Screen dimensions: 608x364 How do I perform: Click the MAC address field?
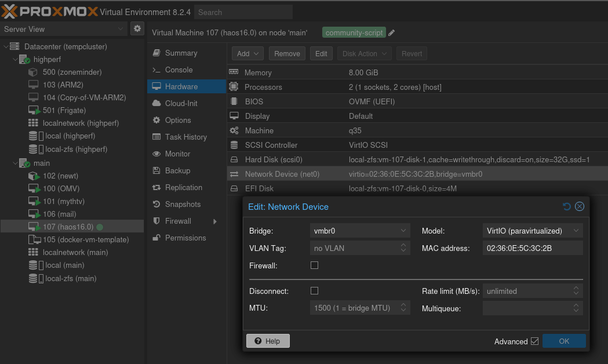tap(533, 248)
